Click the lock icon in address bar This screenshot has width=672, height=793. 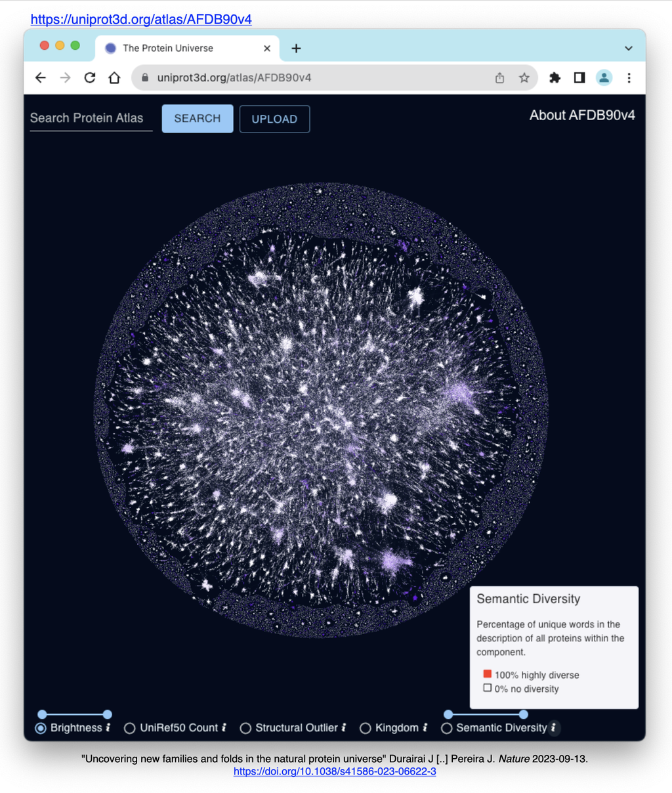(x=145, y=77)
